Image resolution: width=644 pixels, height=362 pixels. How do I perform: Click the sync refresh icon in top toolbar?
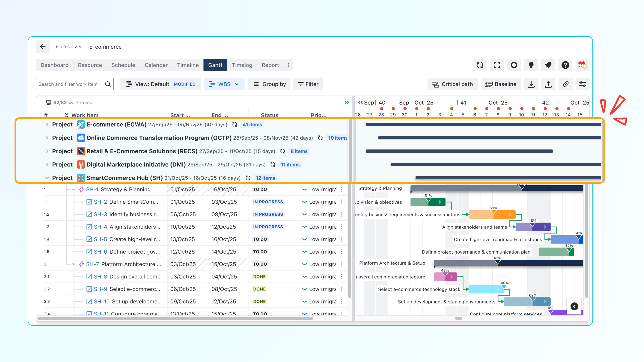(479, 65)
